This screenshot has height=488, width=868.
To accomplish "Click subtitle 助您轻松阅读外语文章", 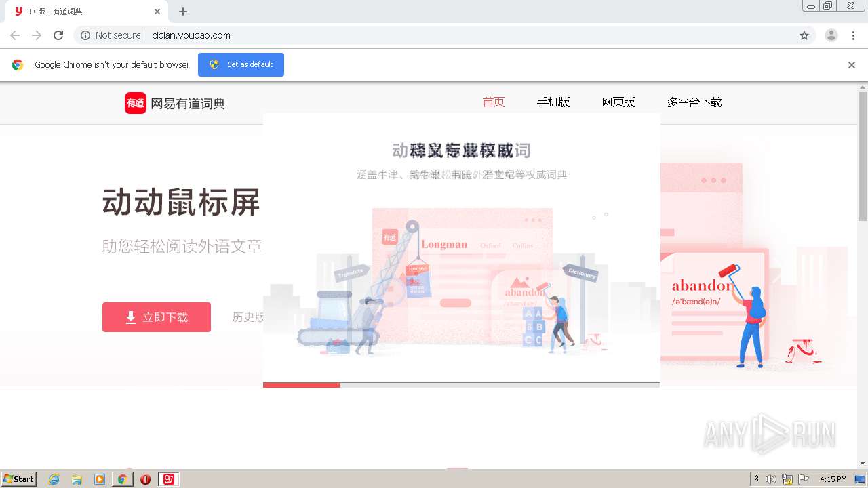I will (182, 246).
